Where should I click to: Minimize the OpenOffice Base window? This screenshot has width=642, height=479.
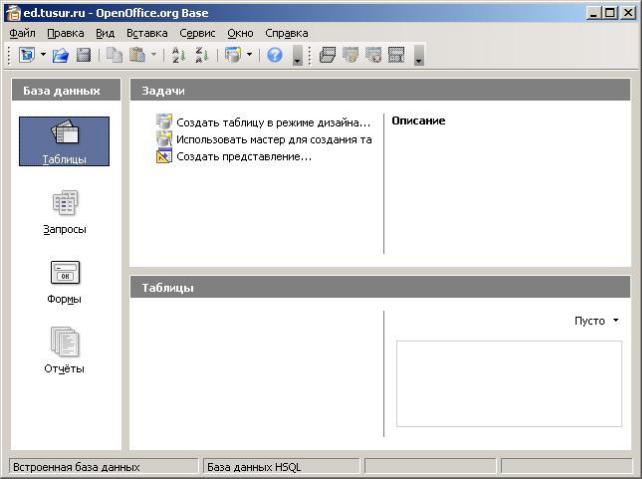click(x=592, y=13)
